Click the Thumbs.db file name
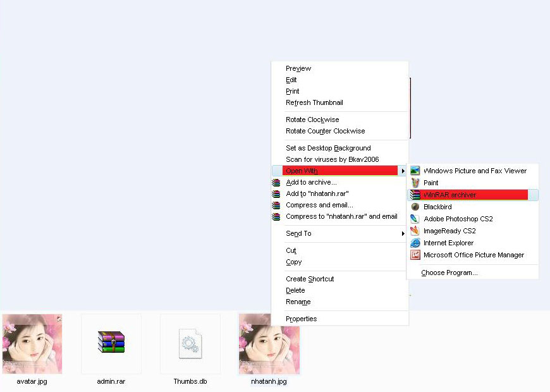This screenshot has width=550, height=392. tap(190, 381)
